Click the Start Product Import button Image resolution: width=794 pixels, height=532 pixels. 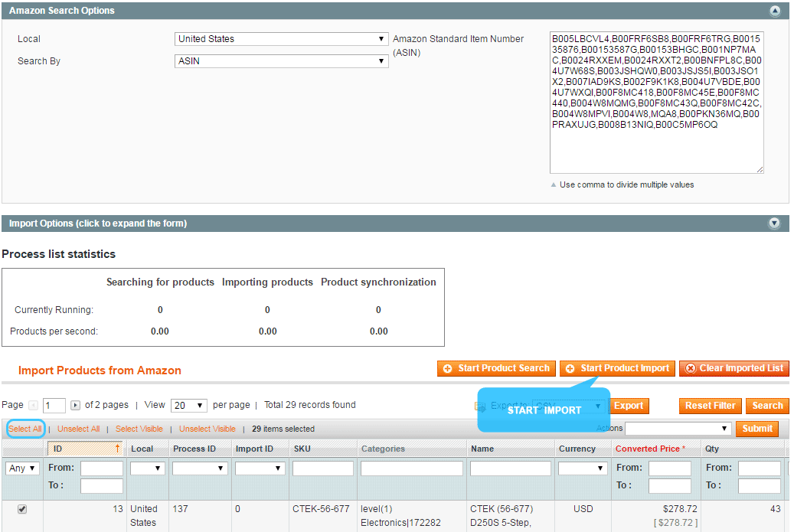[617, 368]
